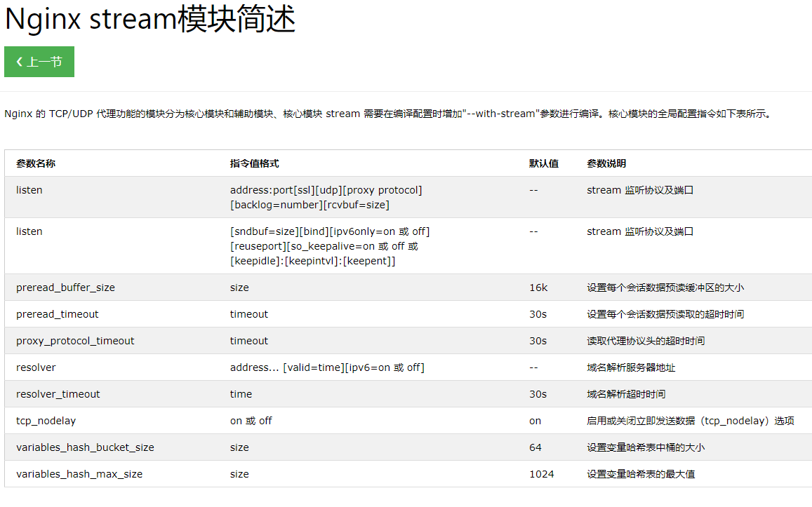Click the address:port[ssl][udp] listen format cell
812x507 pixels.
(326, 198)
